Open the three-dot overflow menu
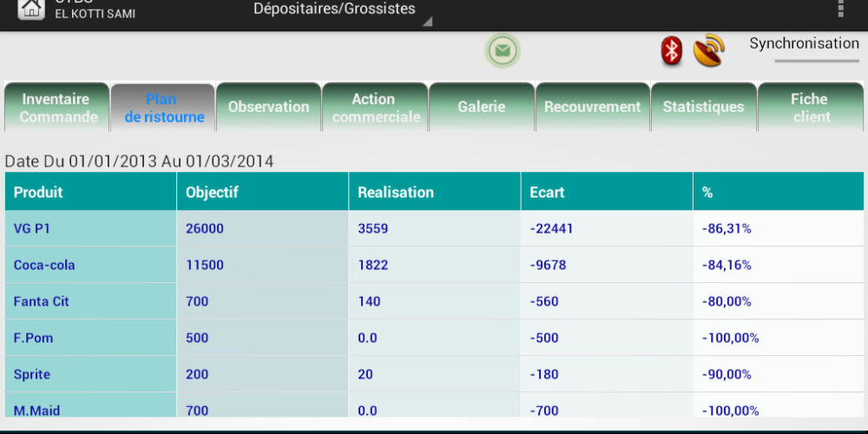Image resolution: width=868 pixels, height=434 pixels. coord(839,9)
